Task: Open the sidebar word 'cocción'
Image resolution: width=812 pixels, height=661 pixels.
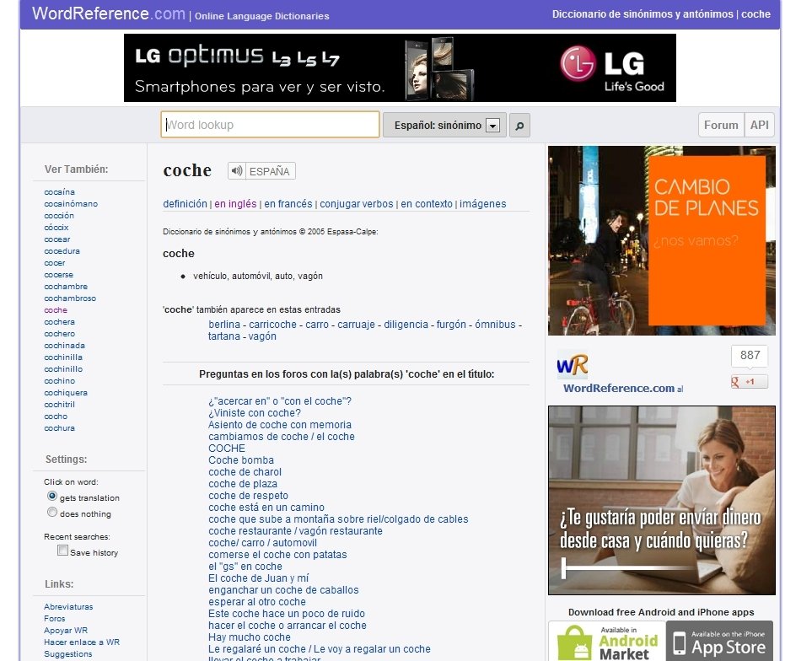Action: tap(59, 216)
